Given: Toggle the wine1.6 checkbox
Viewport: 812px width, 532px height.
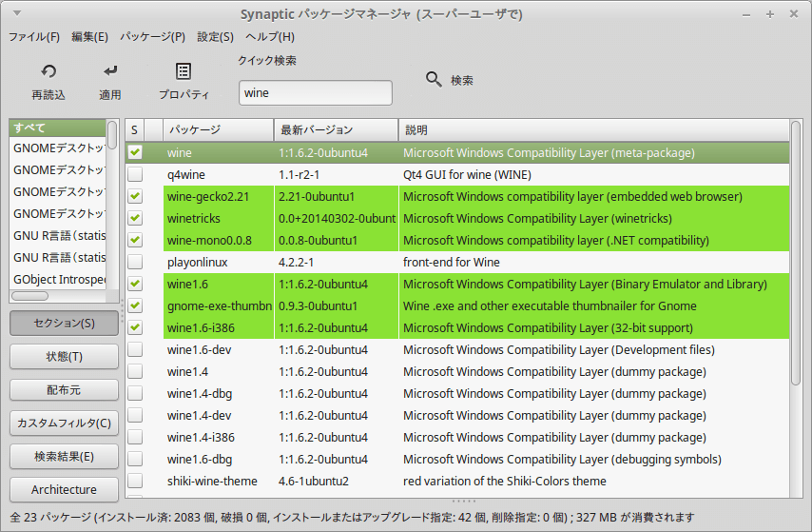Looking at the screenshot, I should click(135, 284).
